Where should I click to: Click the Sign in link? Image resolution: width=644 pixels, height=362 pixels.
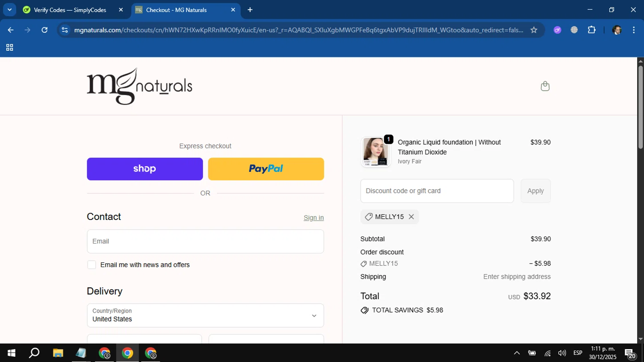[313, 218]
